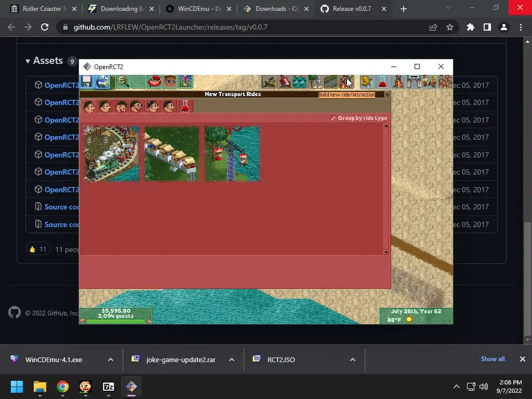Bookmark this page with the star icon
The image size is (532, 399).
pyautogui.click(x=450, y=27)
